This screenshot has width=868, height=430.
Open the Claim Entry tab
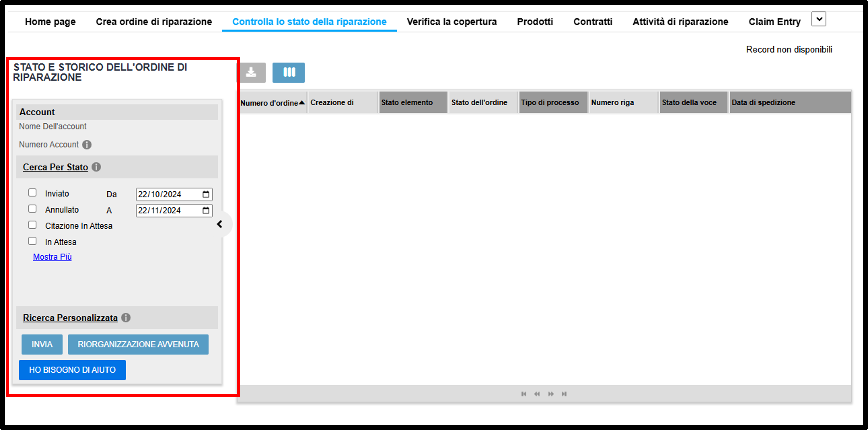774,22
